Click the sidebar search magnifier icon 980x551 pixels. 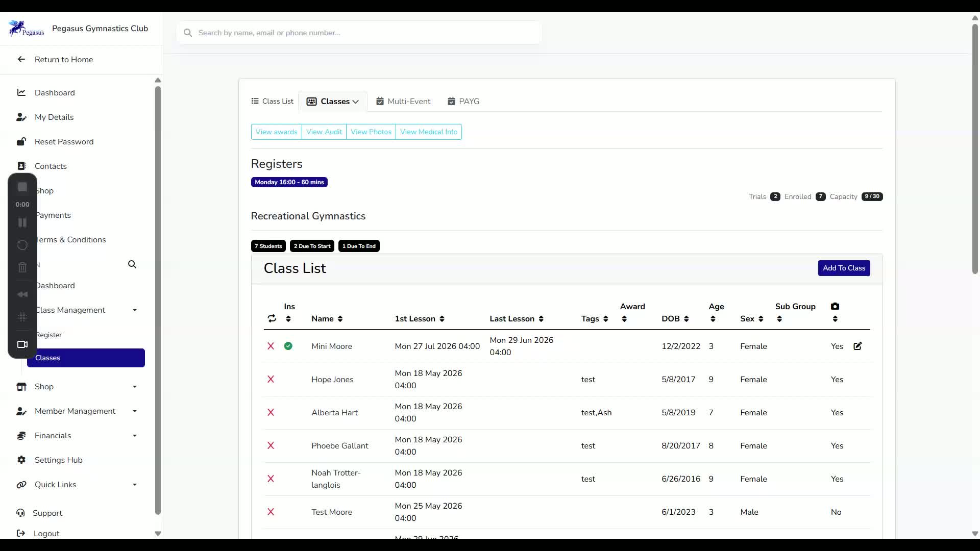pyautogui.click(x=132, y=264)
